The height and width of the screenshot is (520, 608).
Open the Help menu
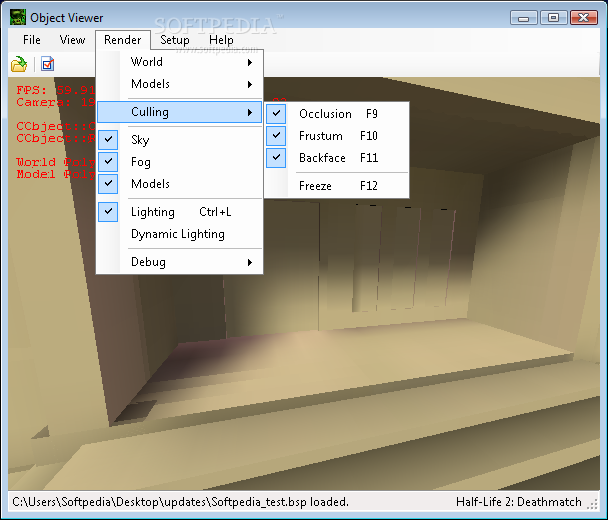(221, 40)
